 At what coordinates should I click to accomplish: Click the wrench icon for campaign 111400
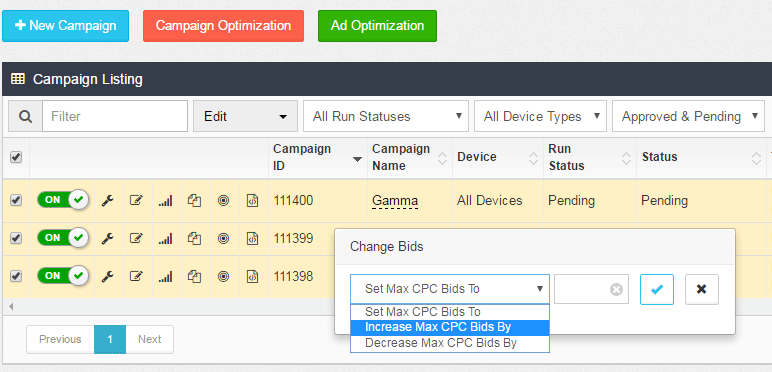click(108, 200)
